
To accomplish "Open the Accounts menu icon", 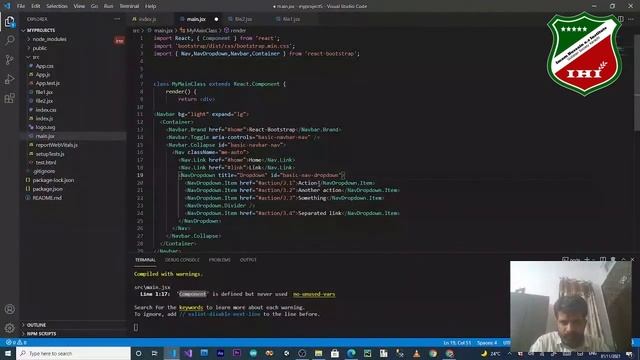I will click(9, 309).
